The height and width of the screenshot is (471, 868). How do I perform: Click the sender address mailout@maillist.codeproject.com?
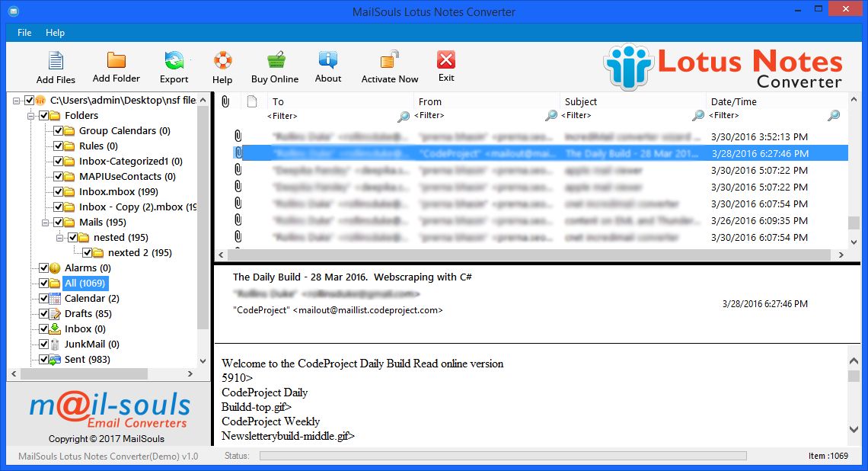pyautogui.click(x=368, y=310)
